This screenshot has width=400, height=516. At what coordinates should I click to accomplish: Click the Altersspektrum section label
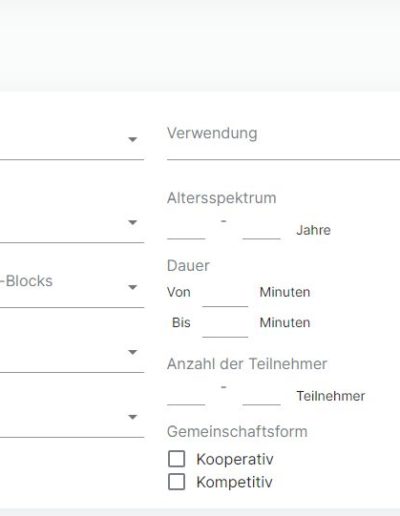221,198
